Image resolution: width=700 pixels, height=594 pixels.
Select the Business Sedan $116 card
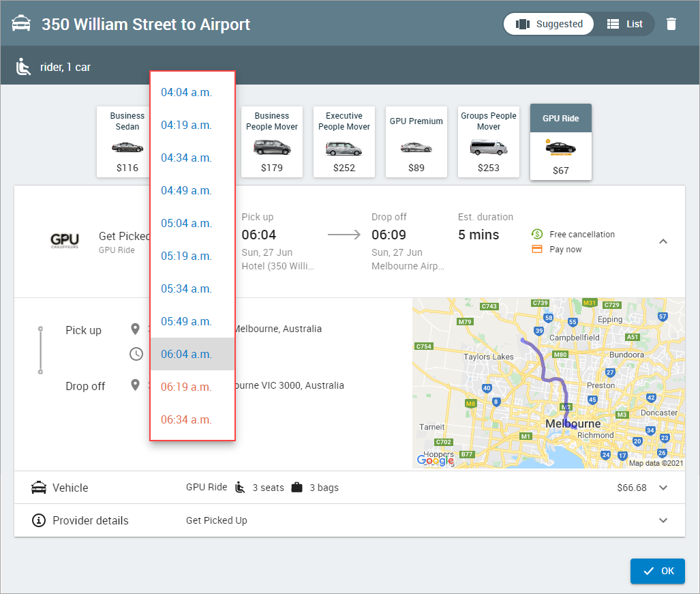tap(123, 142)
